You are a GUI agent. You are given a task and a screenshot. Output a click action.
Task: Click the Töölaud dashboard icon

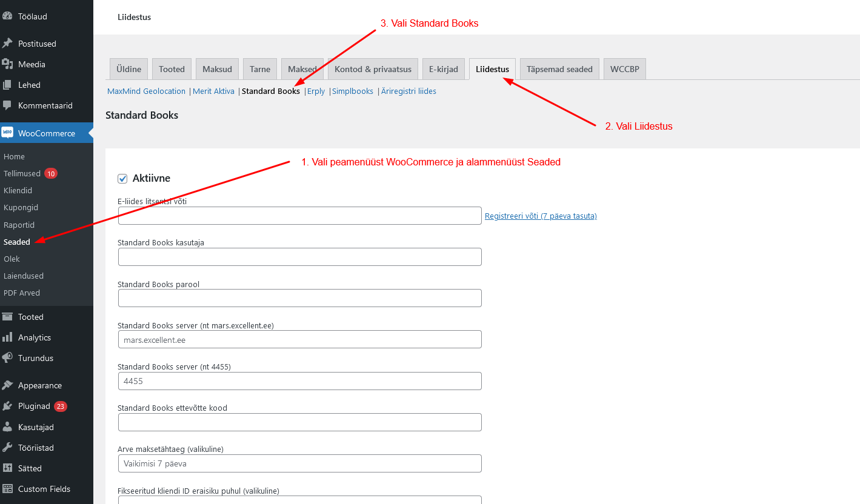coord(7,16)
